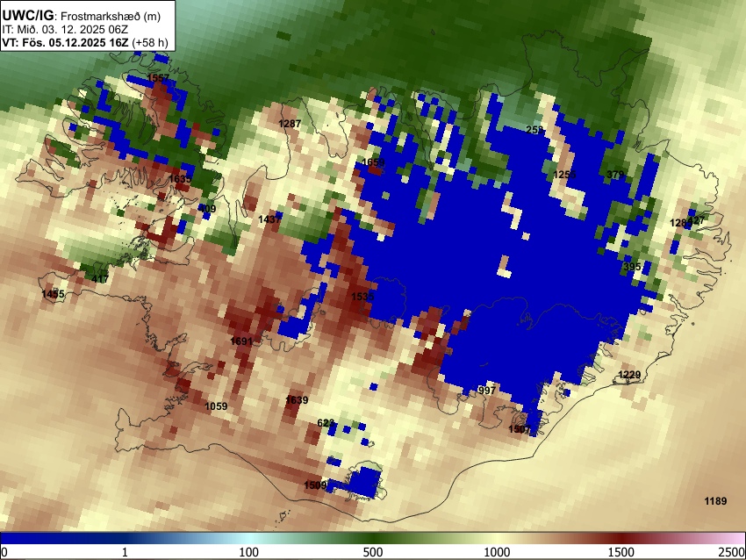Click the 1437 map value
This screenshot has height=560, width=746.
coord(269,219)
